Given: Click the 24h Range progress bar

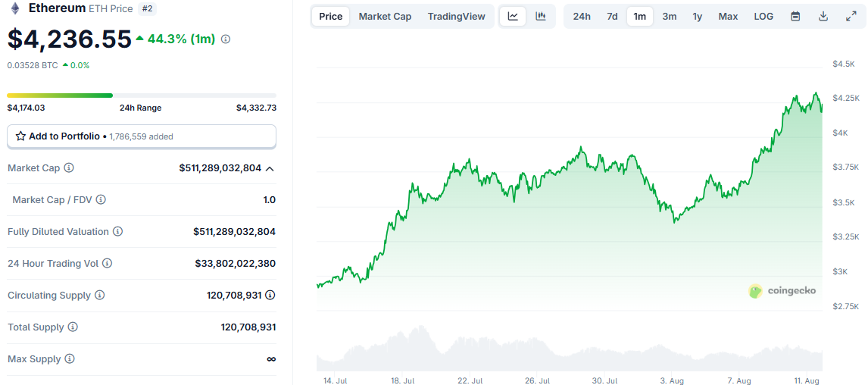Looking at the screenshot, I should click(x=142, y=95).
